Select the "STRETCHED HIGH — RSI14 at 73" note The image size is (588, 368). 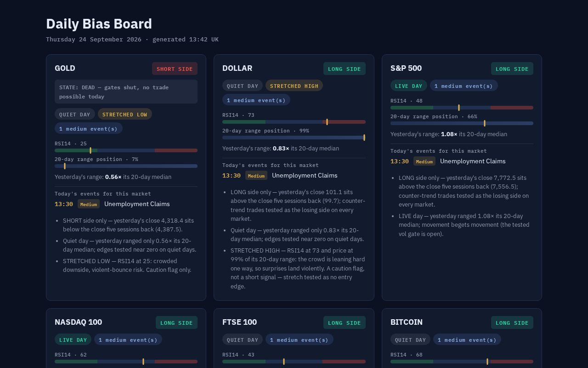click(298, 268)
